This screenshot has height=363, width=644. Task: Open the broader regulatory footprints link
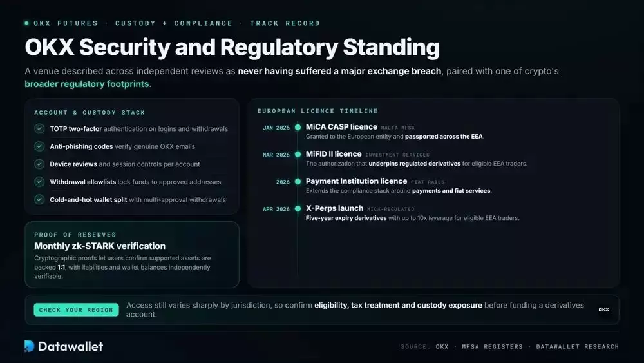point(88,84)
